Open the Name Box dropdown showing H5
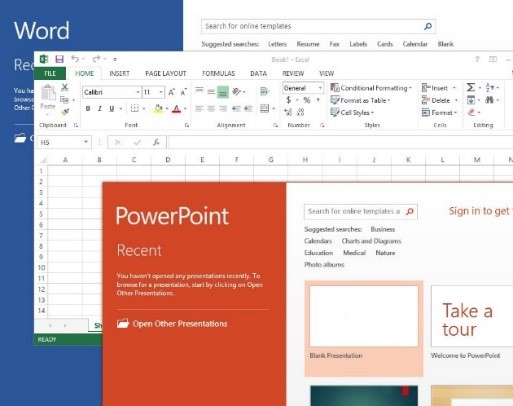Screen dimensions: 513x406 pos(86,142)
